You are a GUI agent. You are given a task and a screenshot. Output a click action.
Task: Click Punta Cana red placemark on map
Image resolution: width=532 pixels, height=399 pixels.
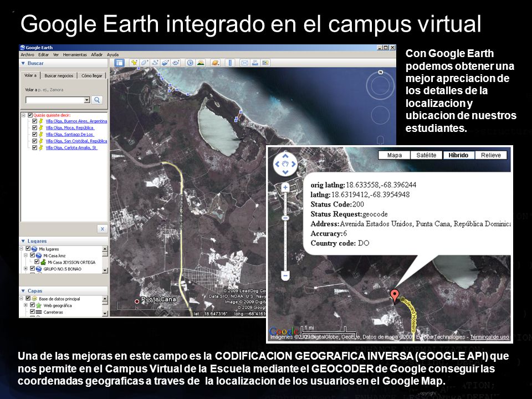pos(137,301)
